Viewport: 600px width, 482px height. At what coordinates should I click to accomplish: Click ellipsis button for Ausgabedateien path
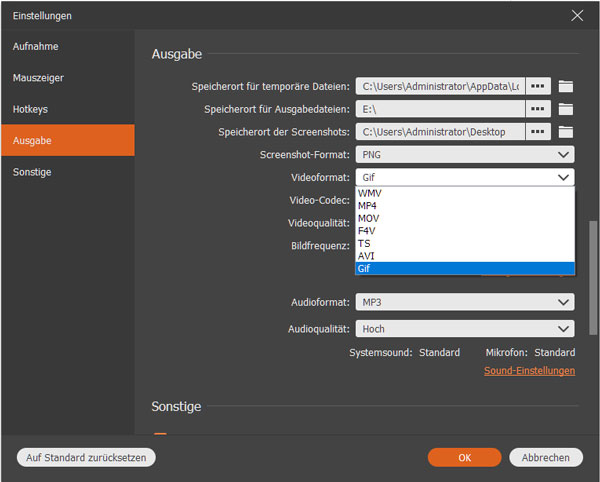point(539,109)
